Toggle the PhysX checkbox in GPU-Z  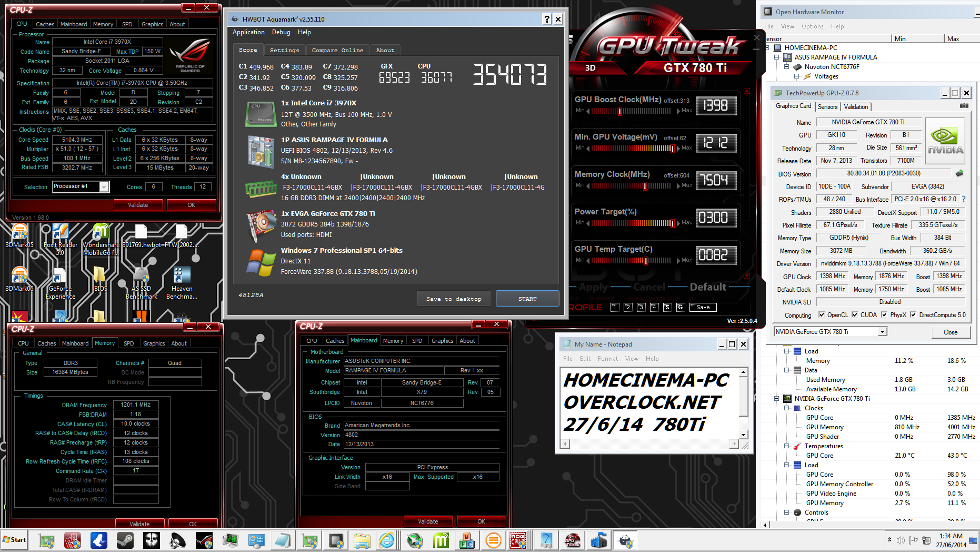point(884,314)
